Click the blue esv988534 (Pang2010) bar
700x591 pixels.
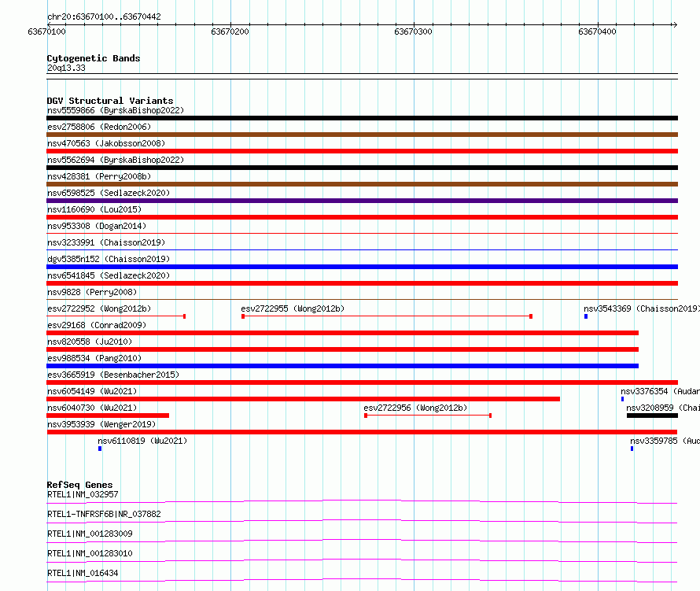(342, 366)
